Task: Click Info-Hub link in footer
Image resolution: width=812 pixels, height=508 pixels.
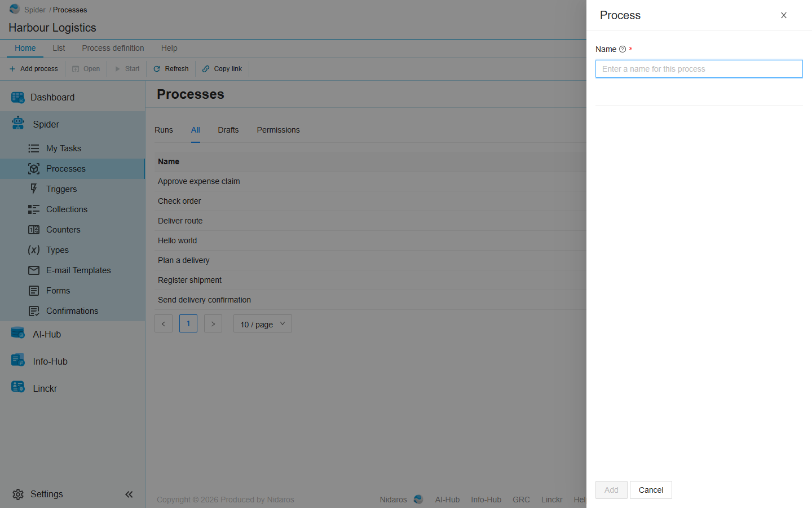Action: pos(486,500)
